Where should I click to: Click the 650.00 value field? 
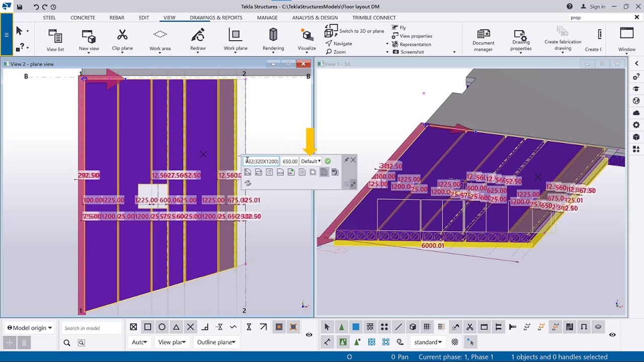coord(290,161)
